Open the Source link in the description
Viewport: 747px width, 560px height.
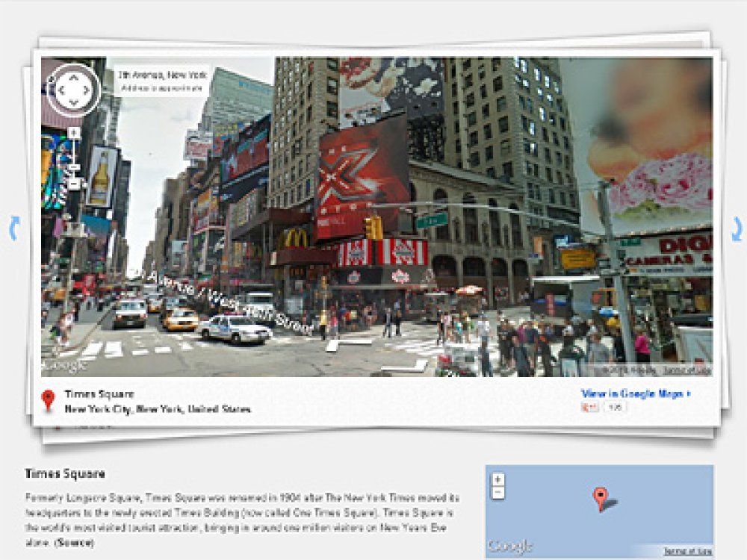point(74,543)
